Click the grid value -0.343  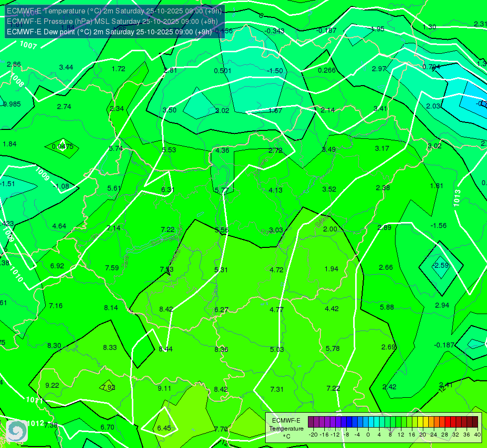coord(275,31)
